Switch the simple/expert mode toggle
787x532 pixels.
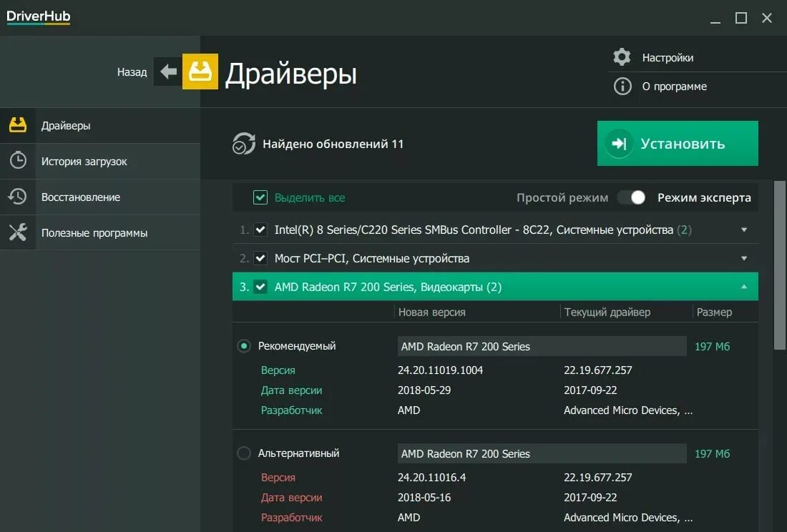click(x=632, y=197)
